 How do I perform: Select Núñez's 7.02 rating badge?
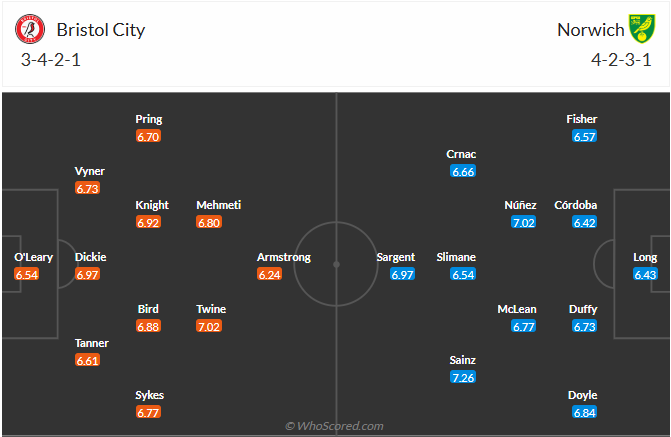523,222
